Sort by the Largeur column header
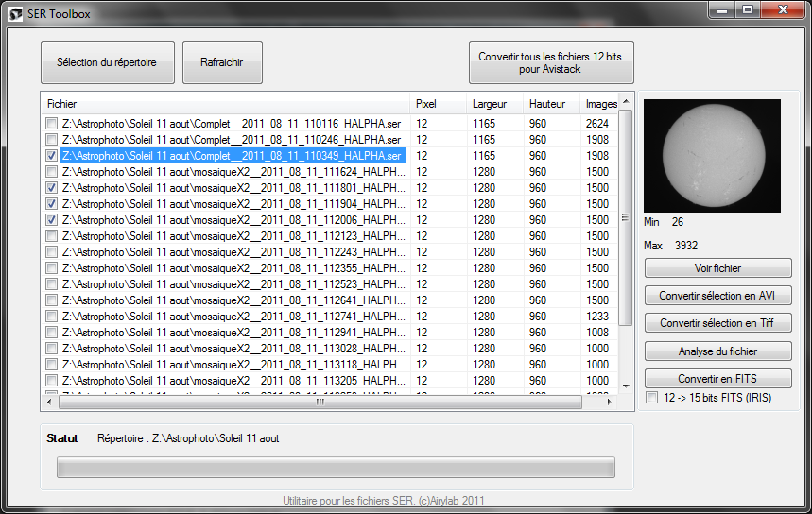The width and height of the screenshot is (812, 514). tap(494, 104)
